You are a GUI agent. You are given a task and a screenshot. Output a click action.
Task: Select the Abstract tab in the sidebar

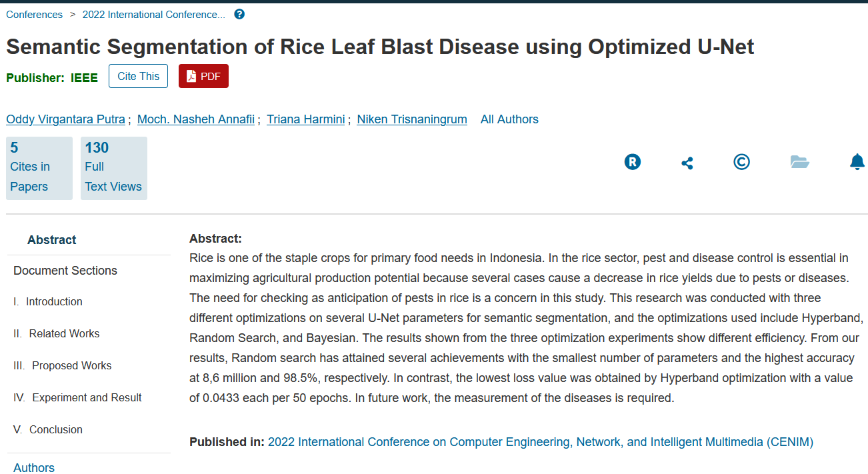pyautogui.click(x=51, y=240)
